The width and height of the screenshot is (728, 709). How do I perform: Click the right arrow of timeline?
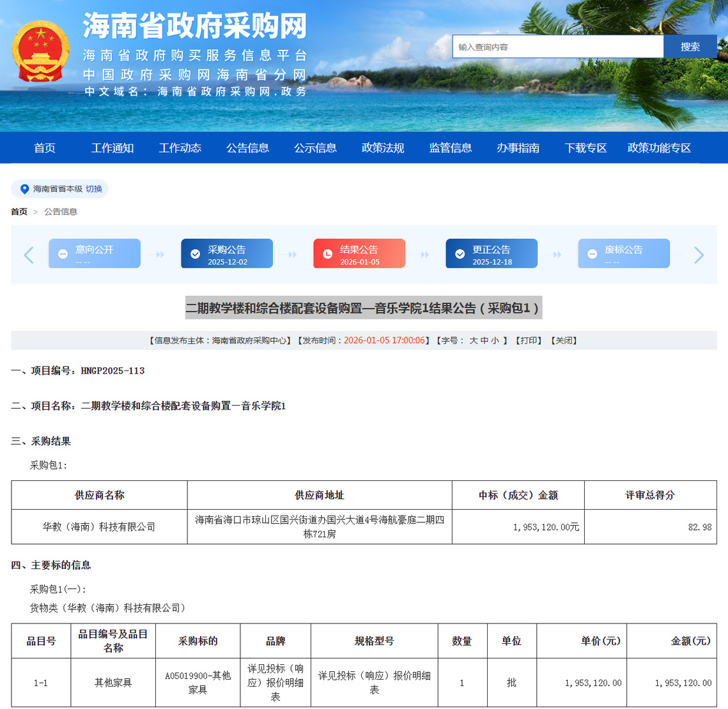click(699, 255)
